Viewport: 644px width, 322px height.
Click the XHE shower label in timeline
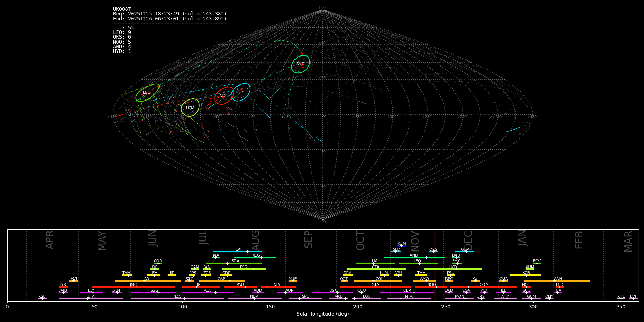click(x=621, y=297)
